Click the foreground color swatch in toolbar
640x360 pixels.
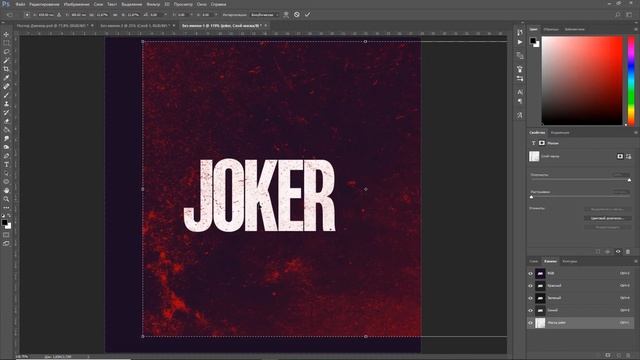pyautogui.click(x=4, y=222)
